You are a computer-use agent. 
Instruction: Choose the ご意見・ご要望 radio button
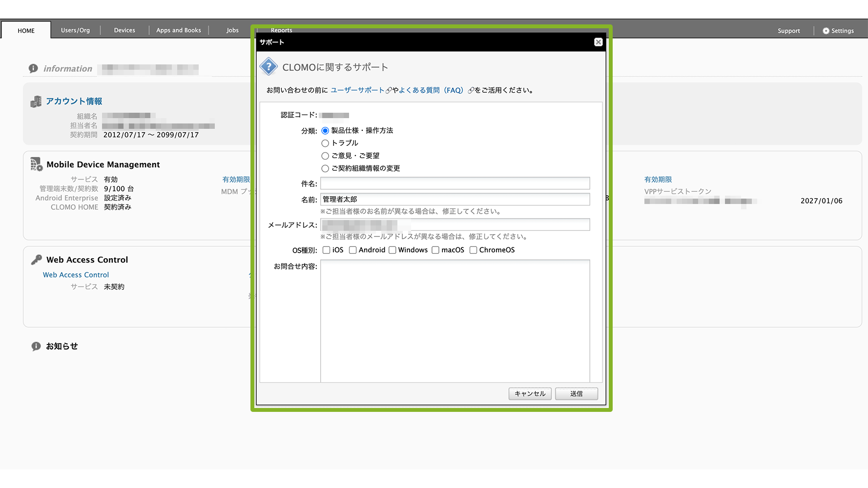point(325,156)
